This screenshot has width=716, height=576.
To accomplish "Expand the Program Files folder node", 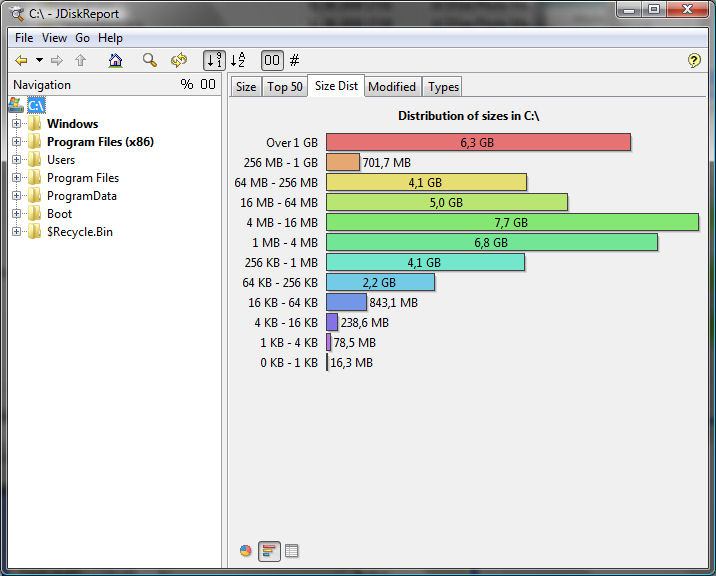I will click(16, 177).
